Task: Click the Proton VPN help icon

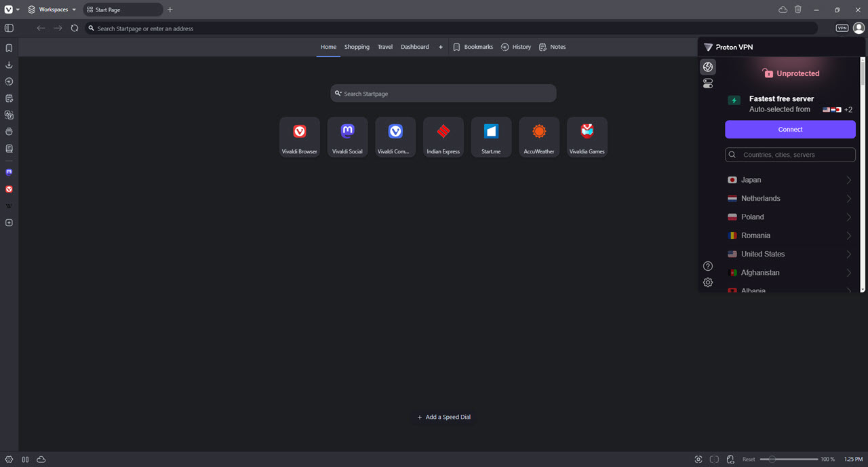Action: 708,266
